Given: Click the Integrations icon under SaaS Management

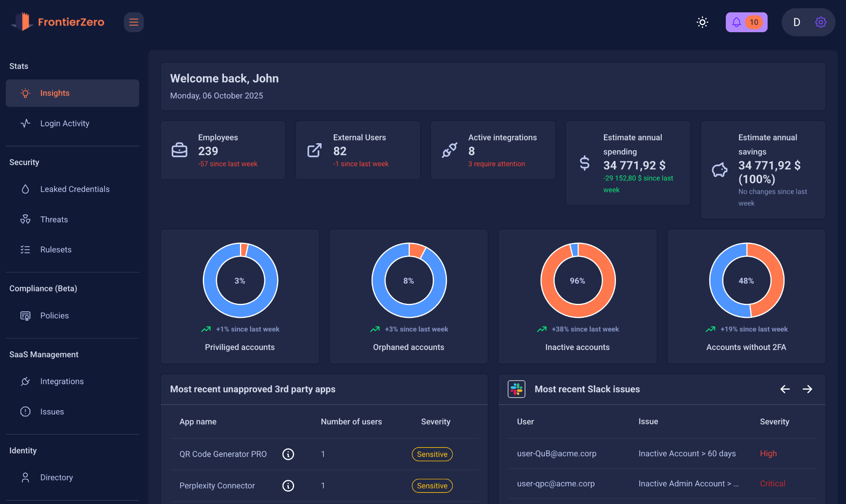Looking at the screenshot, I should tap(25, 381).
